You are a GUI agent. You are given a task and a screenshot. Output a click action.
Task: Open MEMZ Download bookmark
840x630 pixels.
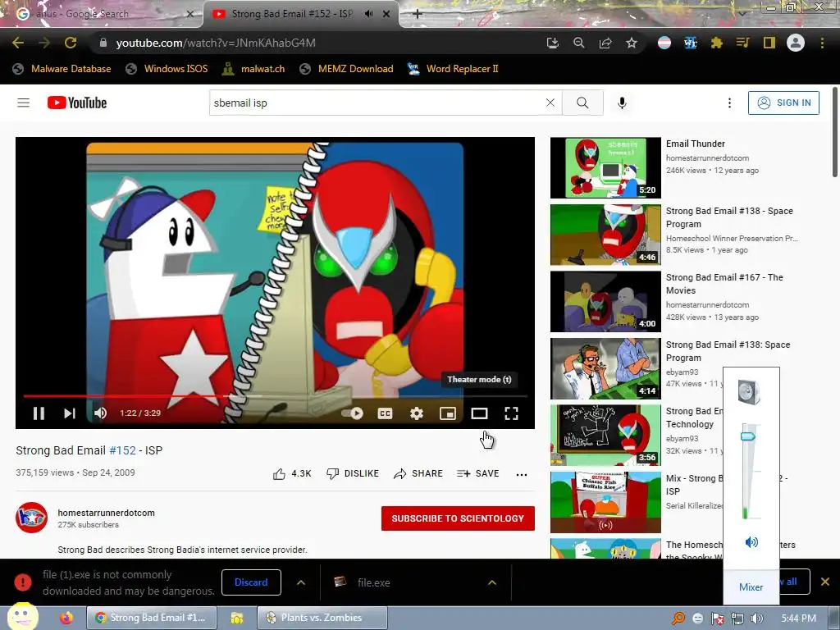point(347,69)
